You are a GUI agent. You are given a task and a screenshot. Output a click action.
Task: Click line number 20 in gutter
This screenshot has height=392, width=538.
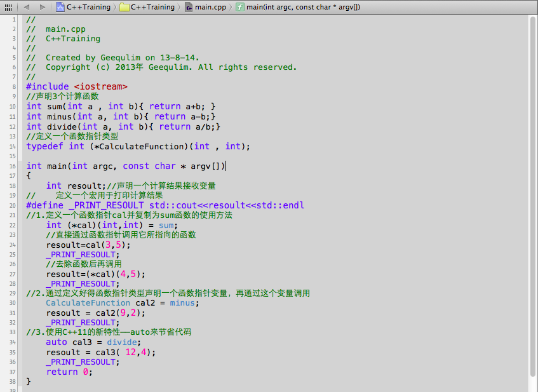(13, 205)
